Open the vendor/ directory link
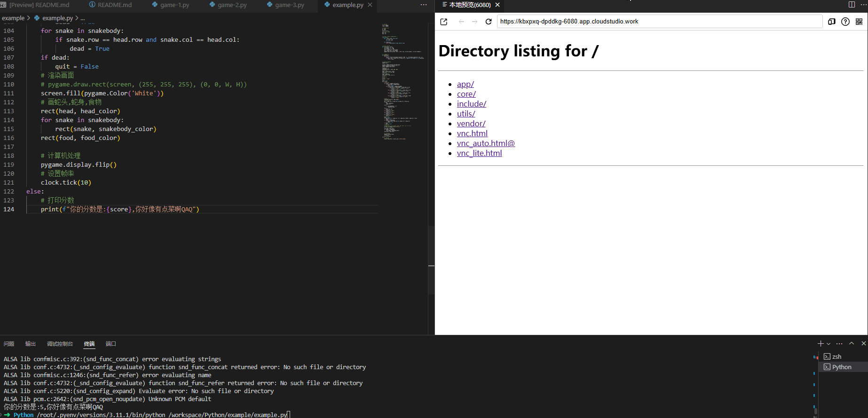Viewport: 868px width, 418px height. [471, 124]
